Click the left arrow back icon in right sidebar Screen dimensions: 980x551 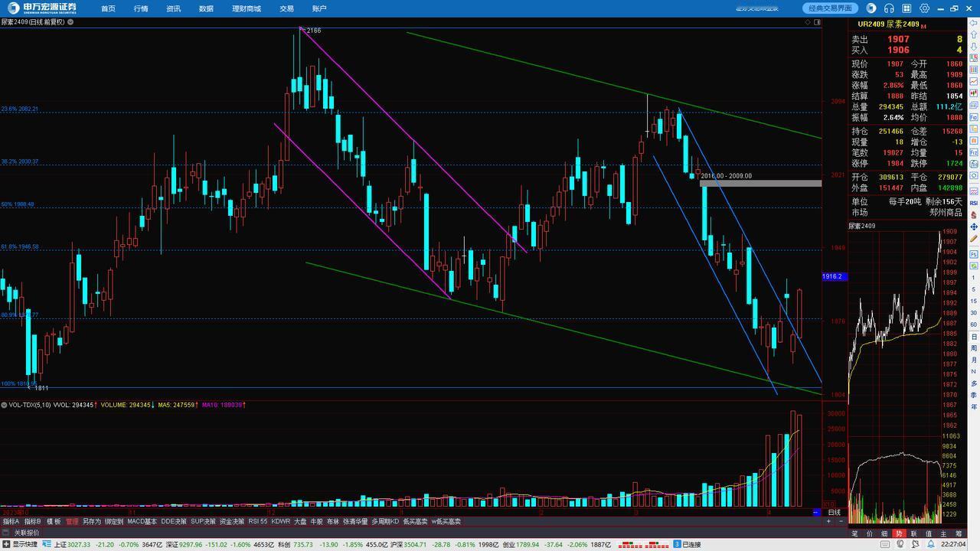972,23
